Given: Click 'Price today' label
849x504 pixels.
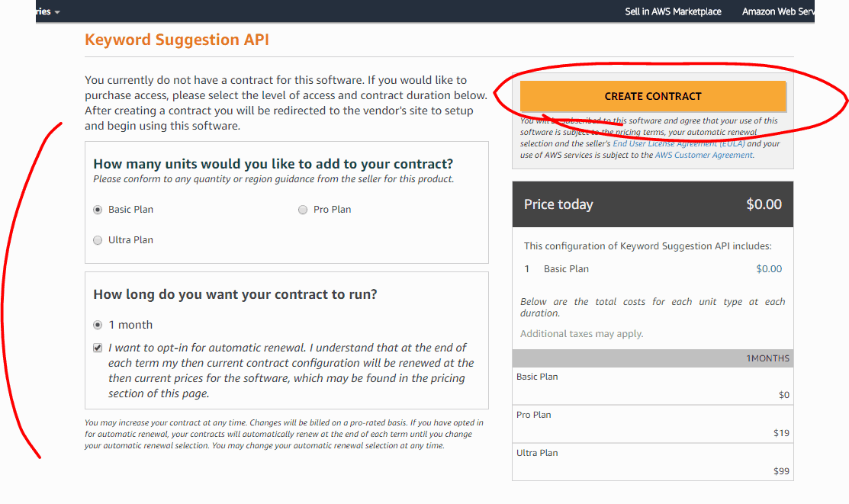Looking at the screenshot, I should (x=558, y=204).
